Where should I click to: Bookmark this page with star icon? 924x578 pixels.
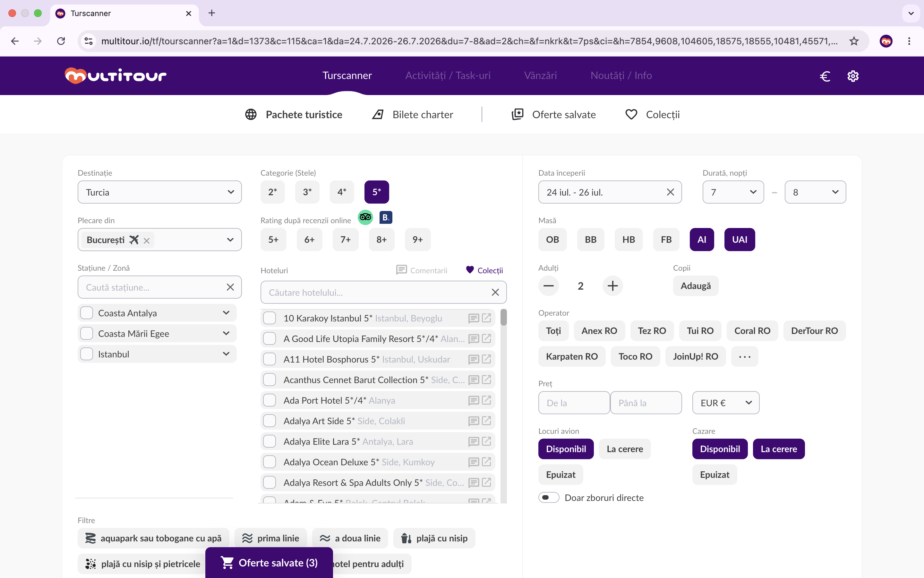pyautogui.click(x=854, y=41)
